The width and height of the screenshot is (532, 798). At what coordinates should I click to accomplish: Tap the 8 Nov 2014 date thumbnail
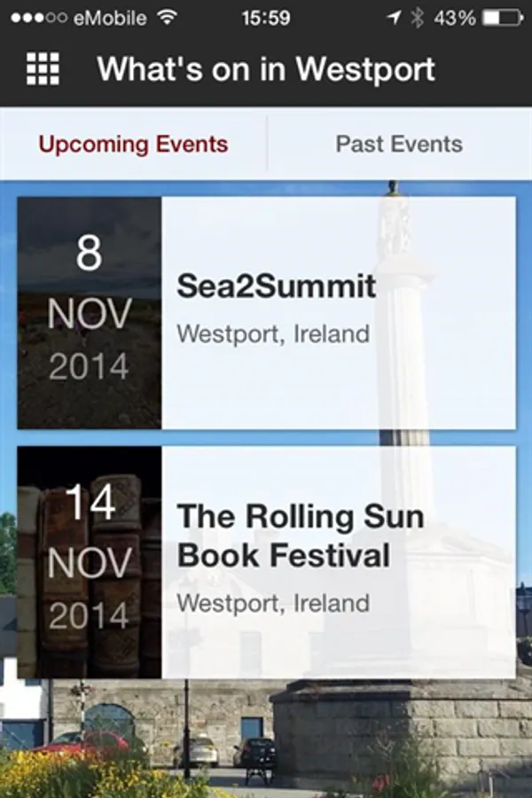click(x=90, y=312)
